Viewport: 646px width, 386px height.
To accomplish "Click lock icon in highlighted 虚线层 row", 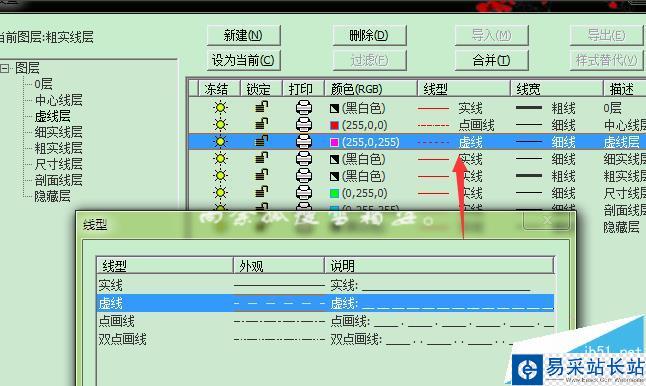I will 261,141.
